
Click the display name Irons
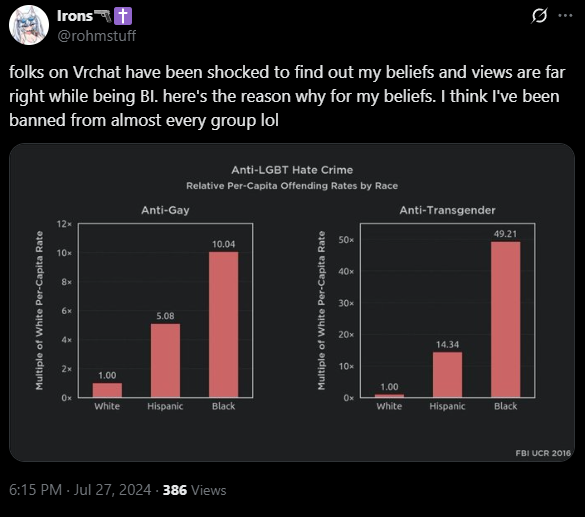coord(75,16)
